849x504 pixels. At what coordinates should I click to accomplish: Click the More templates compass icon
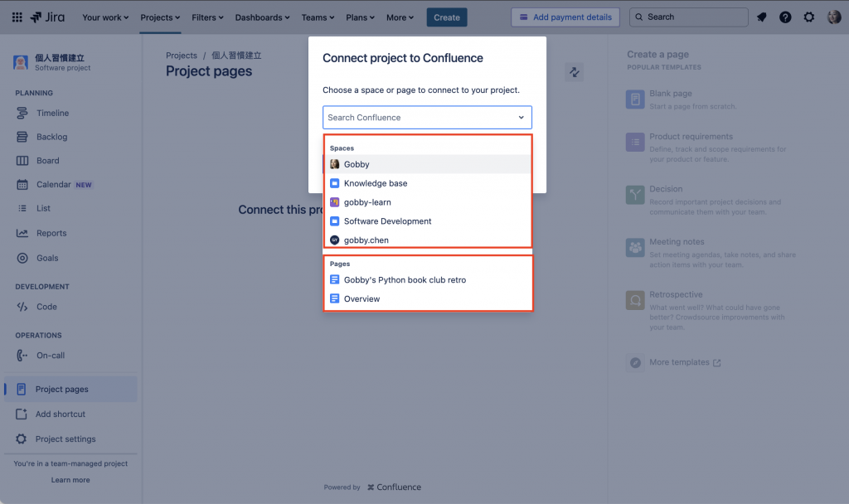coord(635,363)
